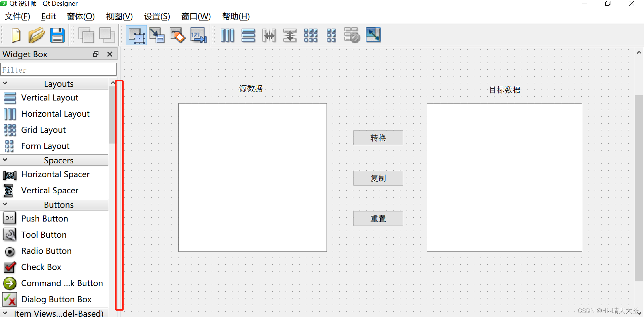This screenshot has height=317, width=644.
Task: Create a new form
Action: [x=16, y=35]
